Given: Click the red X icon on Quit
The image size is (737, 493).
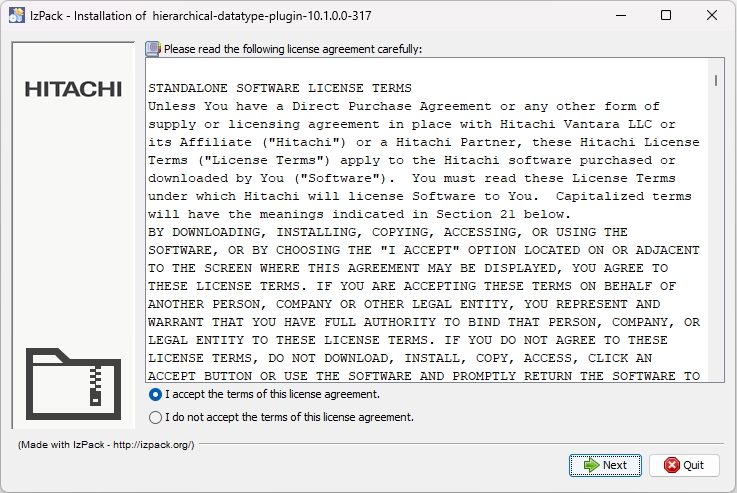Looking at the screenshot, I should (671, 465).
